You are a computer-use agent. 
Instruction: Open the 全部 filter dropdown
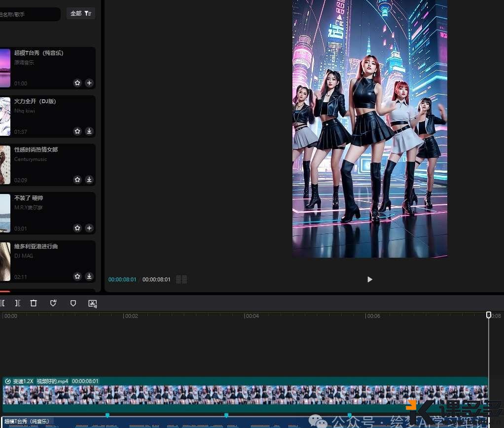tap(81, 13)
